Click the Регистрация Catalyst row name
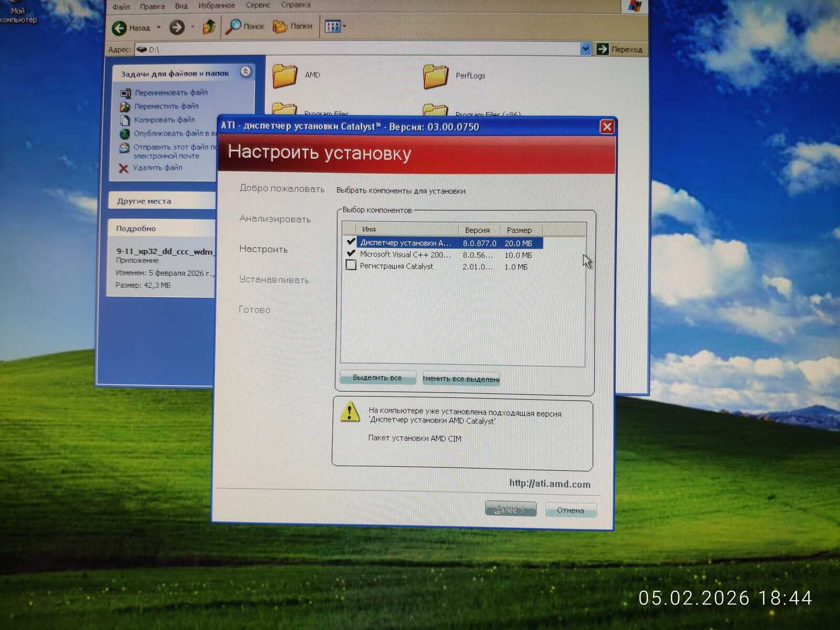840x630 pixels. click(x=396, y=266)
